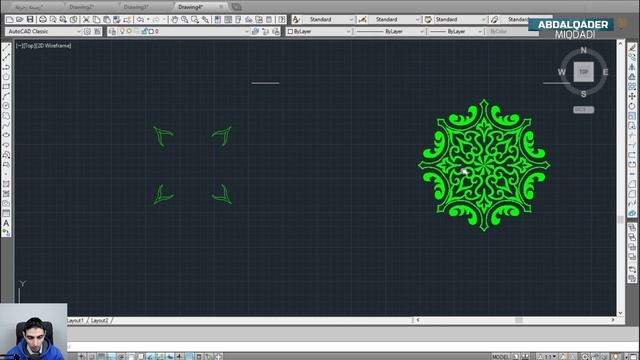Click the Open file icon
The image size is (640, 360).
click(x=20, y=19)
